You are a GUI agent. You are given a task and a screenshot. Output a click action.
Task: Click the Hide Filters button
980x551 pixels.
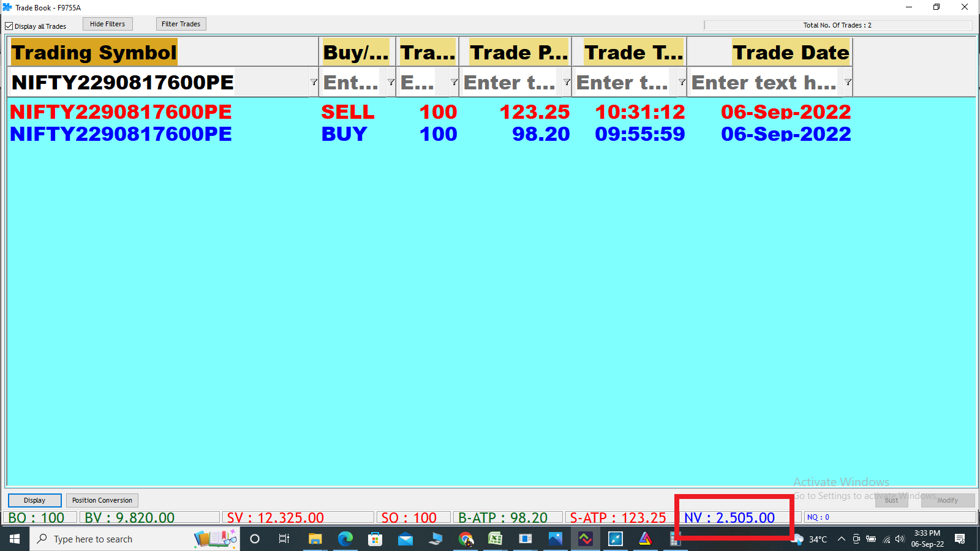[107, 24]
